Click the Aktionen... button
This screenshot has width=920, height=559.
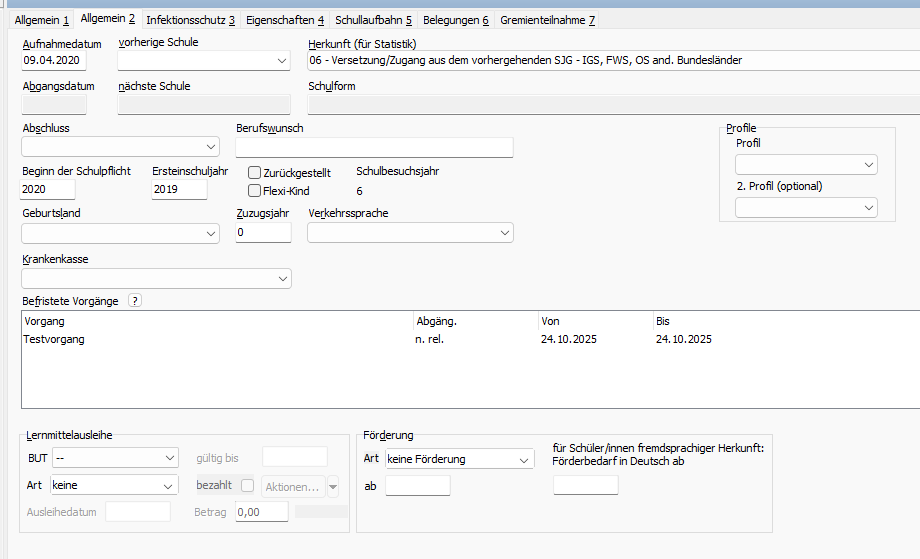pyautogui.click(x=291, y=486)
